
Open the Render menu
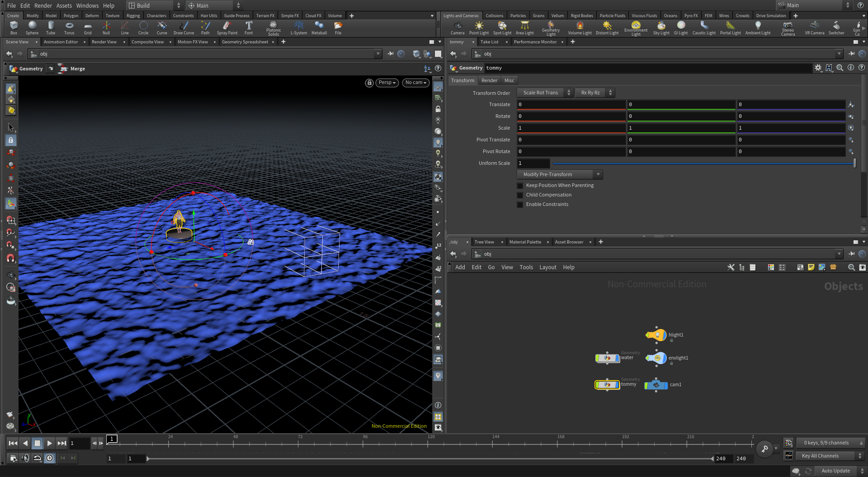(43, 5)
